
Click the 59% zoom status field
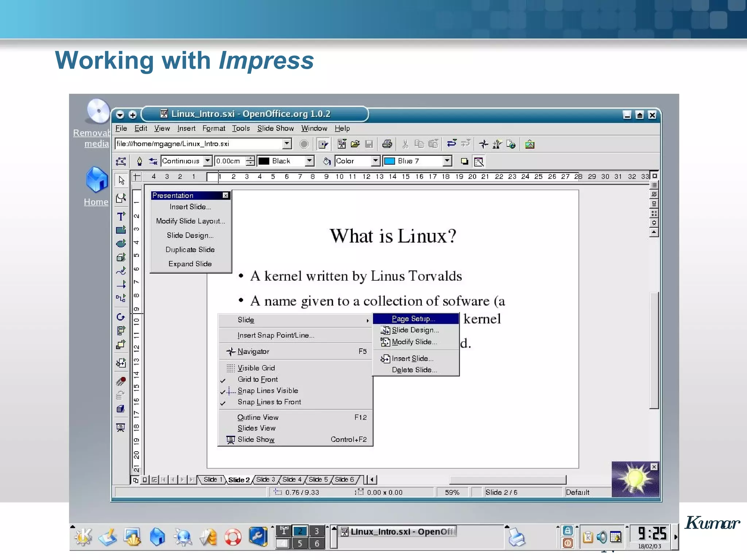pos(452,492)
